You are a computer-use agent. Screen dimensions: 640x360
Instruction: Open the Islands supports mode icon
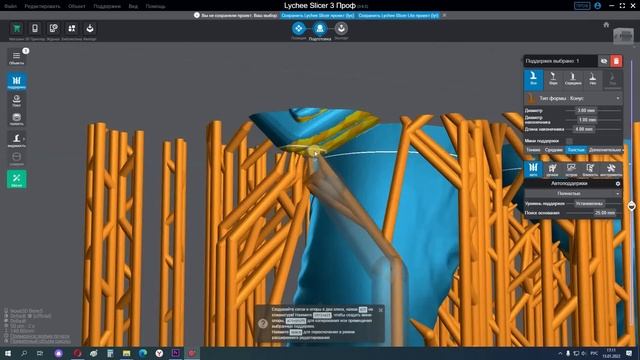pyautogui.click(x=571, y=169)
